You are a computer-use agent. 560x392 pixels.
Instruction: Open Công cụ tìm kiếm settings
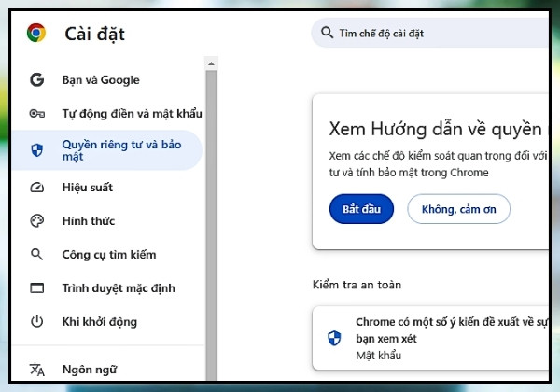point(108,255)
